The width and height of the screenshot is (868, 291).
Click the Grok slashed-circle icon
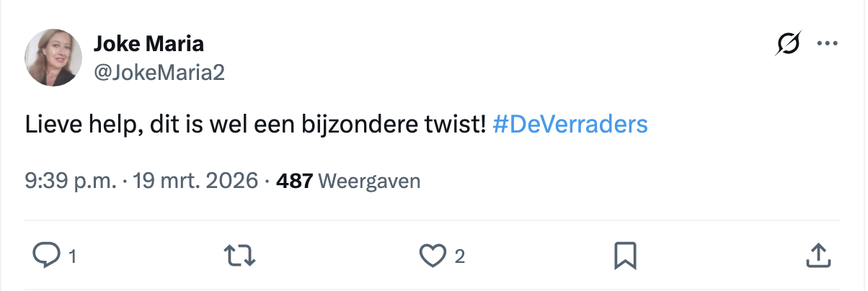[x=787, y=45]
